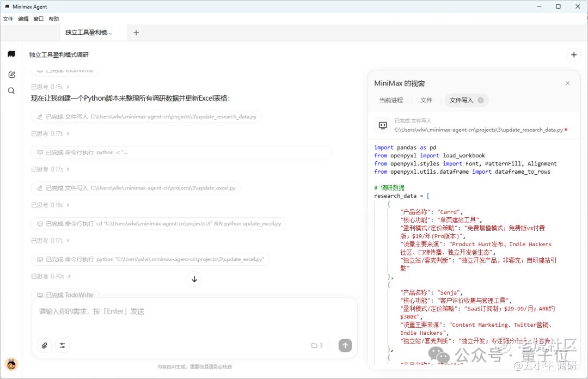The width and height of the screenshot is (588, 379).
Task: Click terminal icon of python -c command step
Action: pos(40,152)
